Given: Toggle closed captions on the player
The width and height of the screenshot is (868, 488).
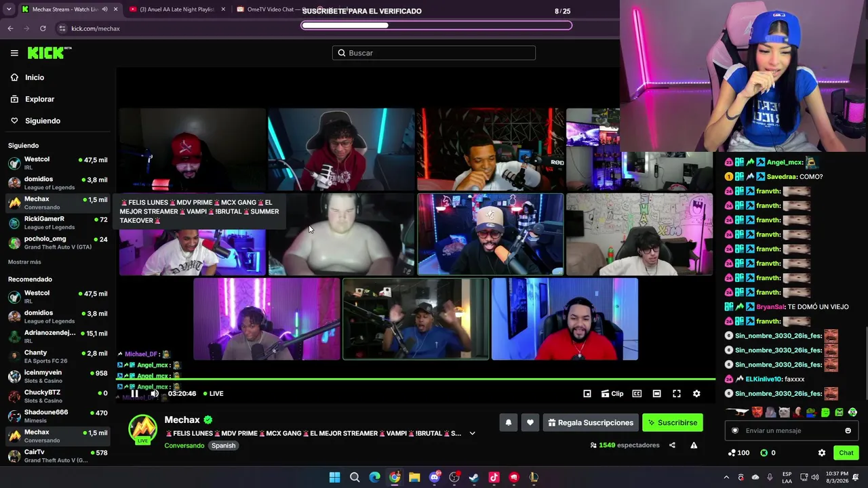Looking at the screenshot, I should (x=637, y=394).
